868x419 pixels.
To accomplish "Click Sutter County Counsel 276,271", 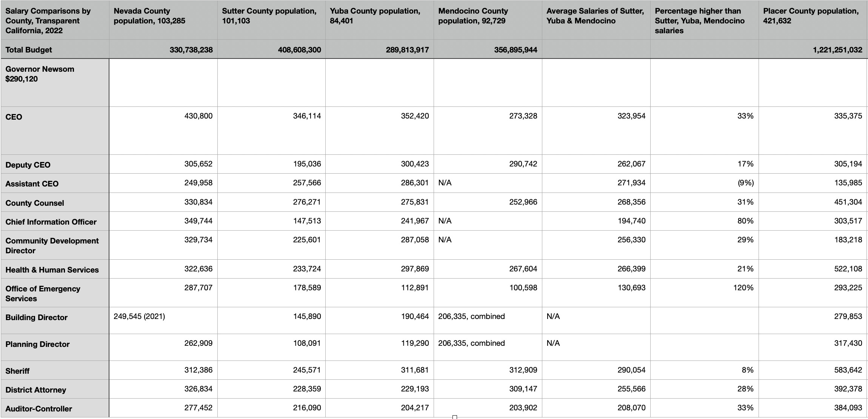I will (x=307, y=202).
